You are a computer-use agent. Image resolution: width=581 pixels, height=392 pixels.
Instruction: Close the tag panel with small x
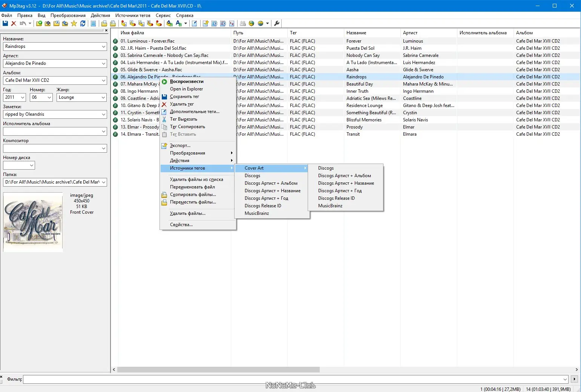[106, 31]
